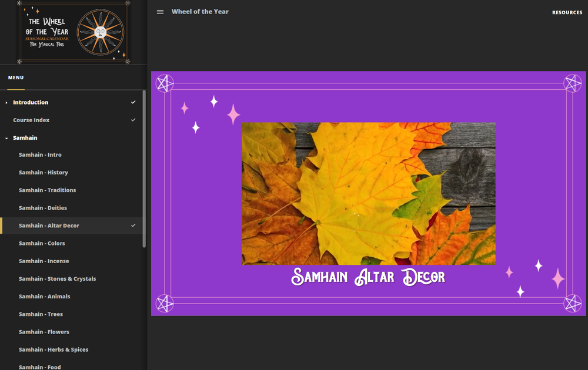
Task: Open Samhain - Trees lesson
Action: pyautogui.click(x=41, y=314)
